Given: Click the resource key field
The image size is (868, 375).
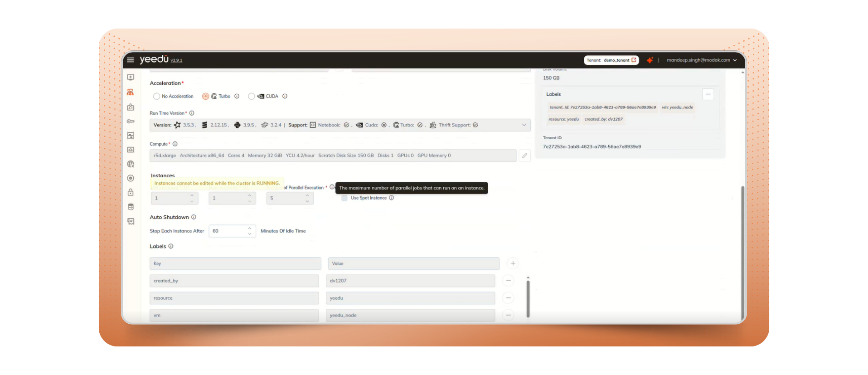Looking at the screenshot, I should 234,298.
